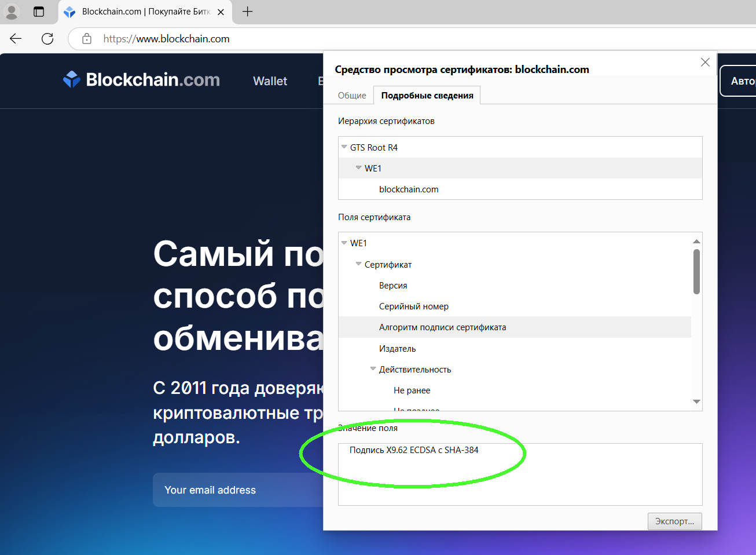Screen dimensions: 756x555
Task: Open a new browser tab
Action: point(248,12)
